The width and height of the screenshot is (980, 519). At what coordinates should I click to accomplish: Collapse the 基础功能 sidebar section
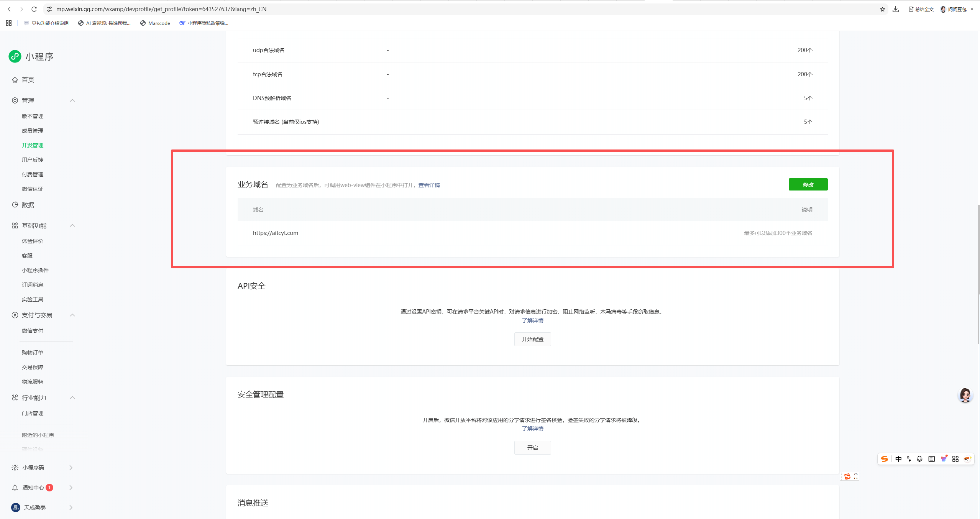coord(72,225)
